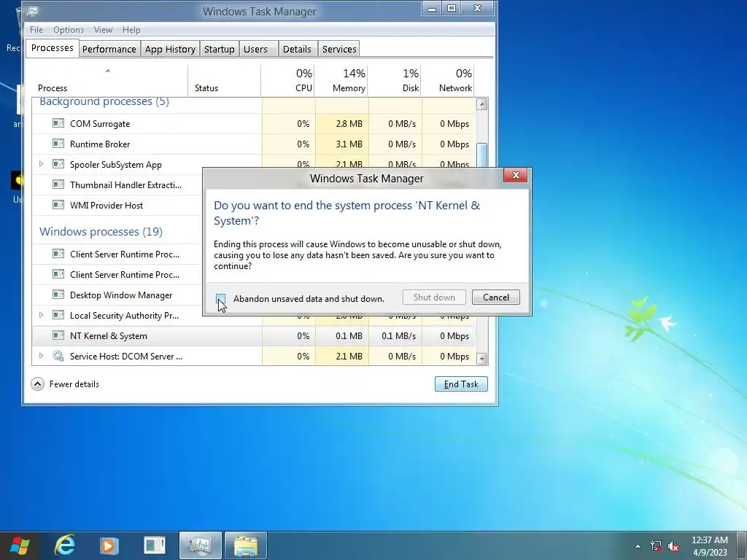Sort by the Status column header
Screen dimensions: 747x560
(225, 80)
